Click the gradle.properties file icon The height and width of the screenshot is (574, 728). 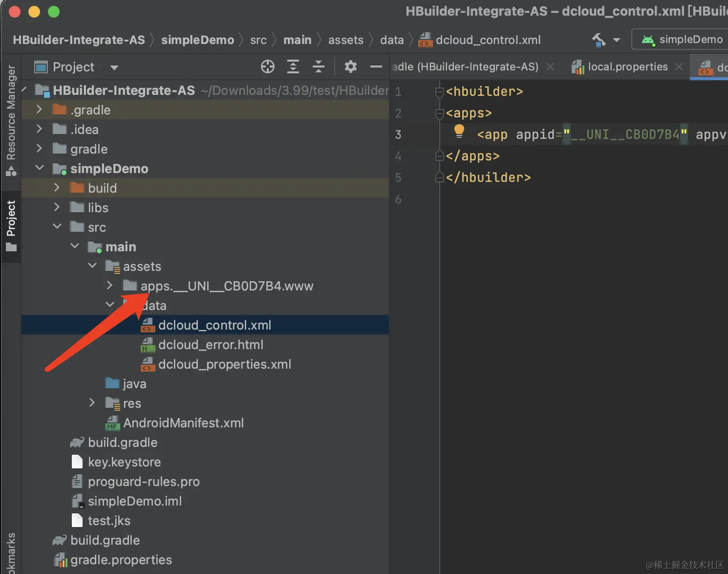(x=60, y=560)
